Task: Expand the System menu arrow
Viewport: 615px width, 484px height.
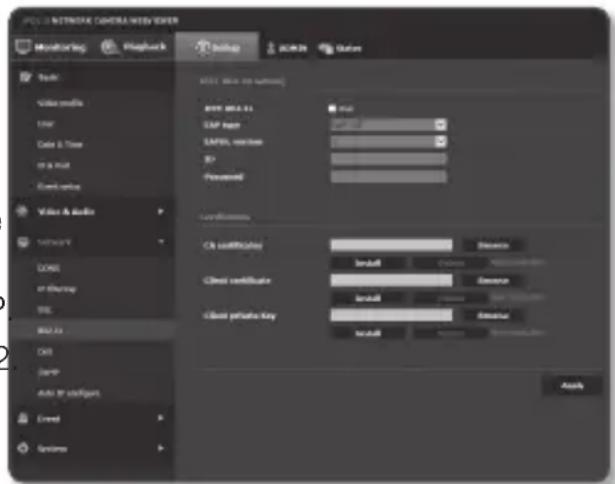Action: (160, 448)
